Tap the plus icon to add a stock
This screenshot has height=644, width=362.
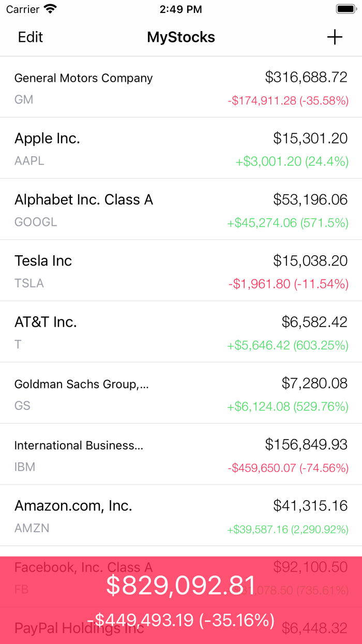[x=335, y=37]
